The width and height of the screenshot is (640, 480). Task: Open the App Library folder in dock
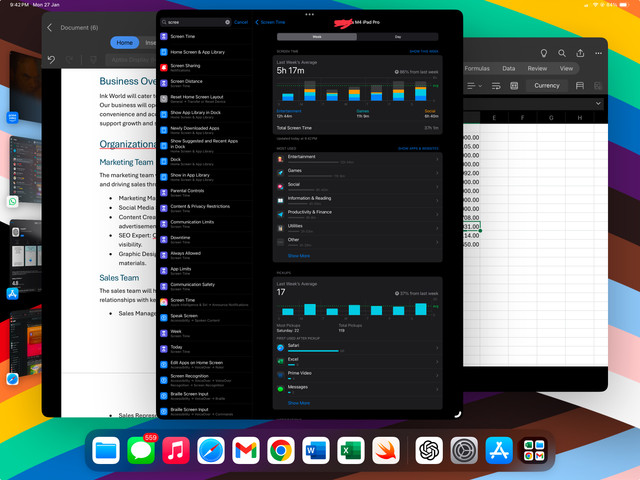[534, 451]
